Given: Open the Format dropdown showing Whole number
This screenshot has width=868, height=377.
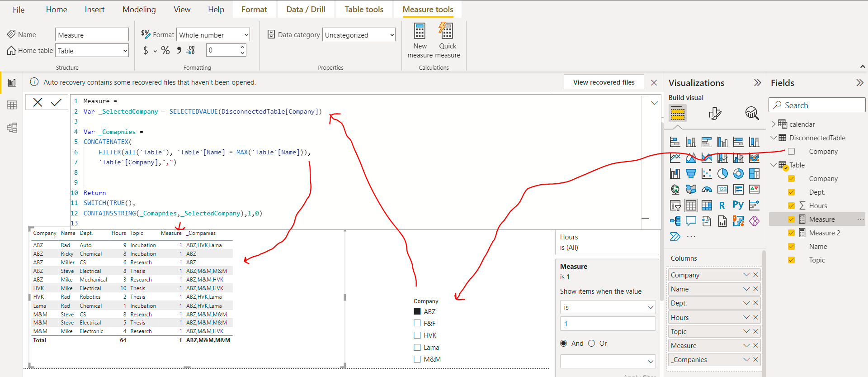Looking at the screenshot, I should click(213, 35).
